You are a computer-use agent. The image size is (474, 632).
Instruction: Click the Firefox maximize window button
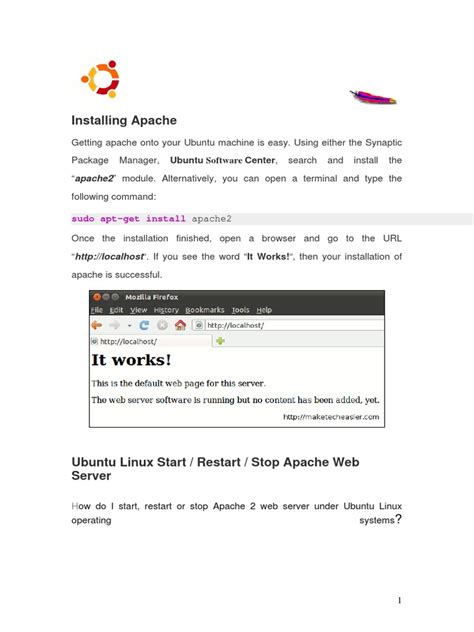coord(115,297)
